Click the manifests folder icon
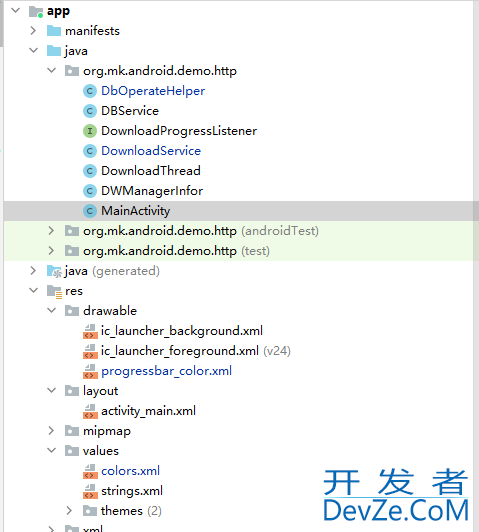The height and width of the screenshot is (532, 479). point(54,31)
